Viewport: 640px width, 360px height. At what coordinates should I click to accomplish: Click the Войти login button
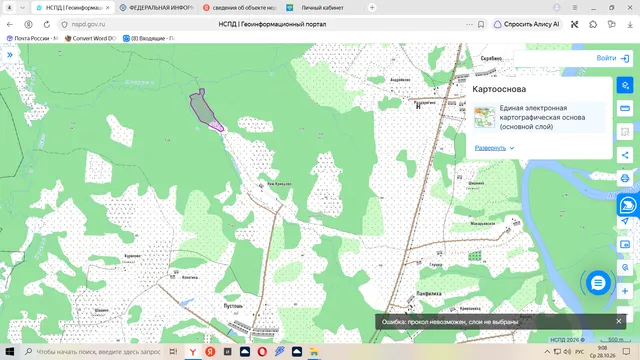(612, 58)
